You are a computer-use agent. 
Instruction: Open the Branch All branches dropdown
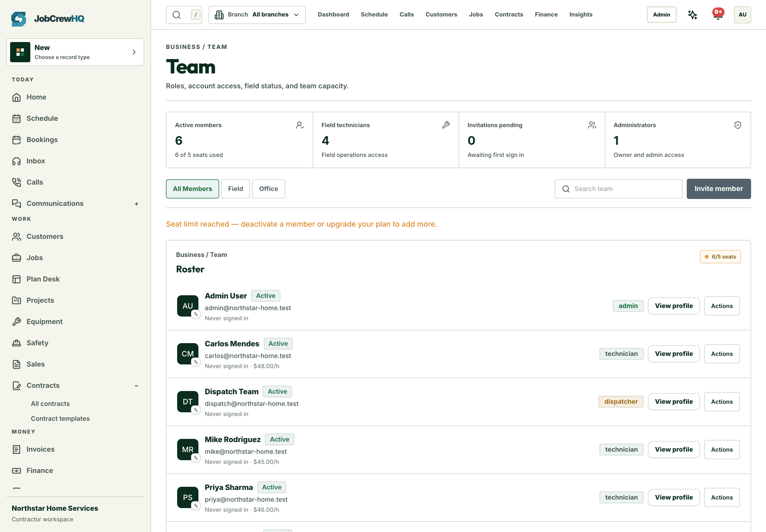[257, 15]
